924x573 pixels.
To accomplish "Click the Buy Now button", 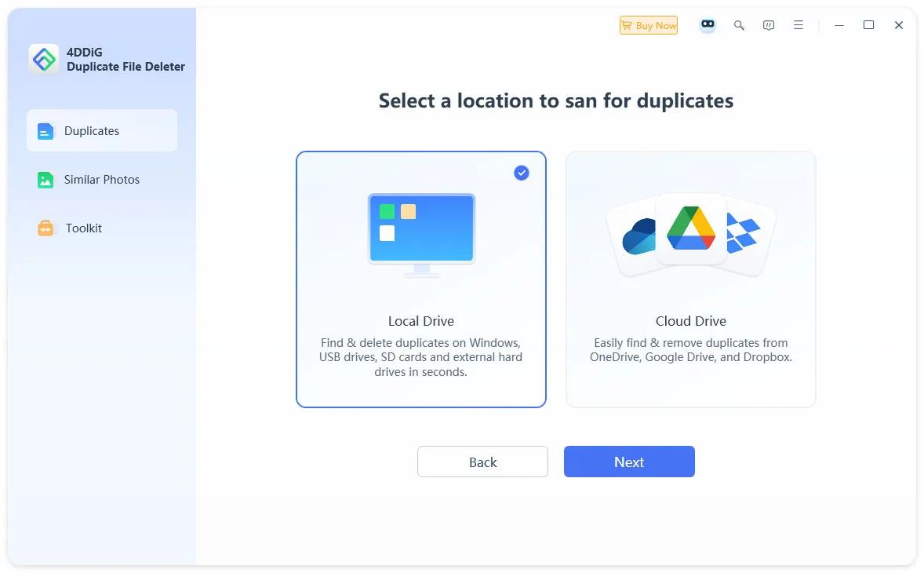I will coord(649,25).
